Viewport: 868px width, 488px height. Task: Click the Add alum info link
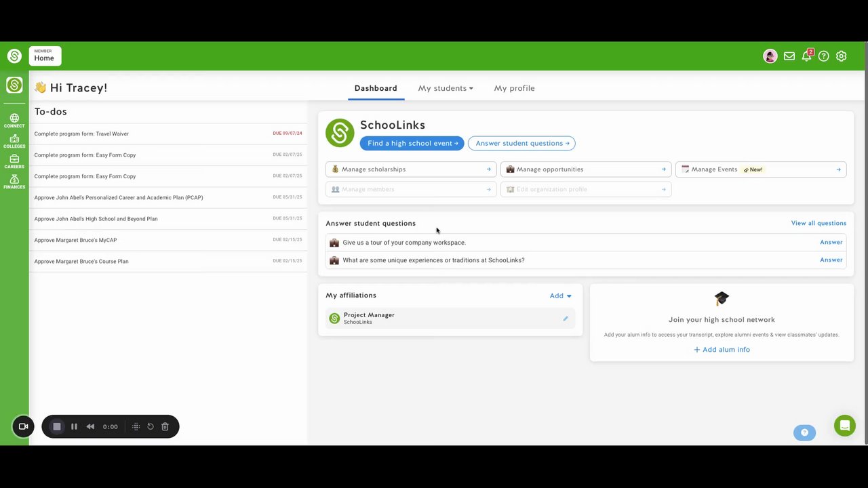tap(722, 350)
